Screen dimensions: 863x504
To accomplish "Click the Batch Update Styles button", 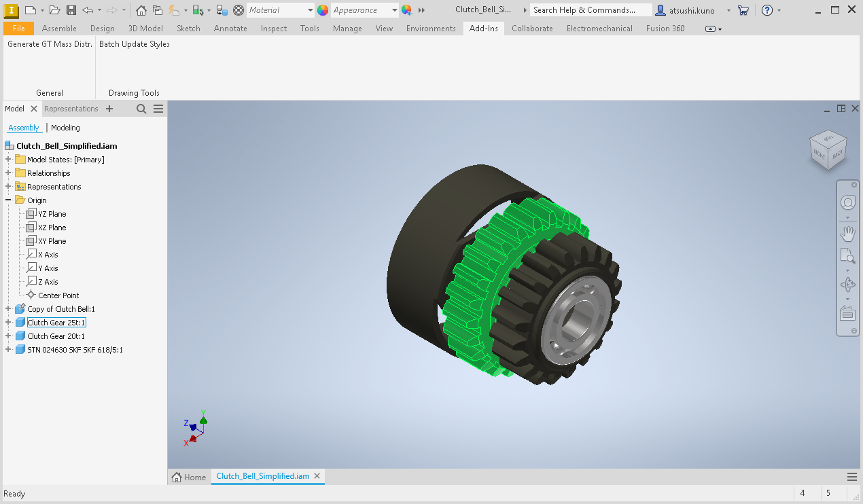I will [x=134, y=43].
